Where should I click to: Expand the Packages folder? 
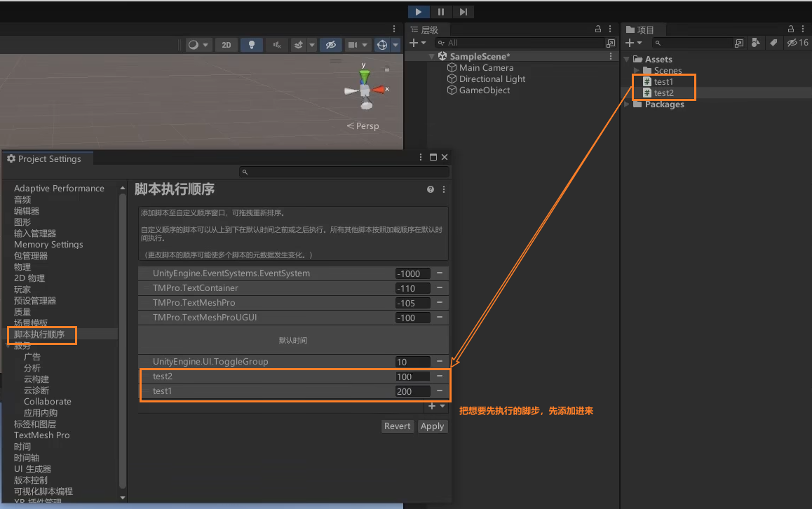pos(627,104)
